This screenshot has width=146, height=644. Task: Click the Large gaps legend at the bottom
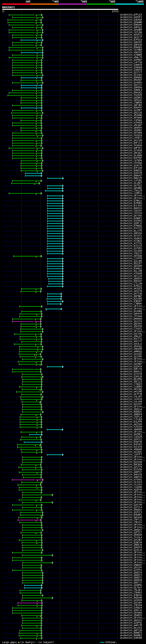click(x=28, y=642)
